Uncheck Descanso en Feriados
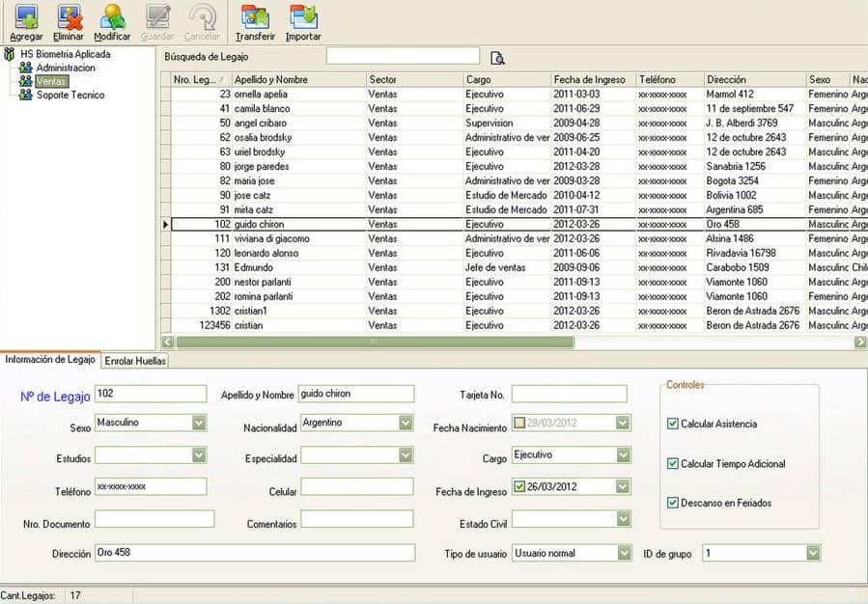Image resolution: width=868 pixels, height=604 pixels. [x=673, y=503]
